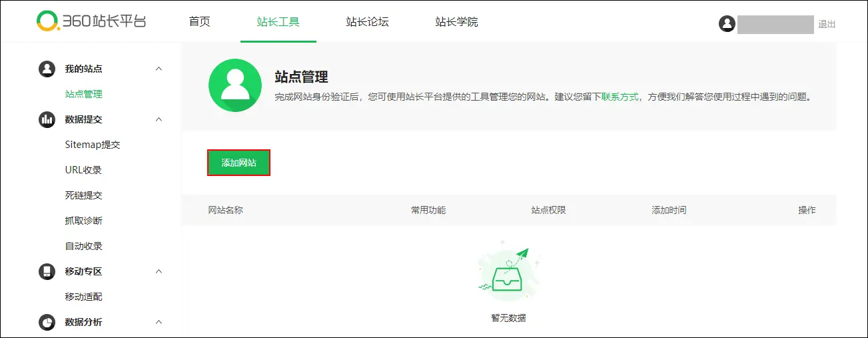Click the 移动专区 phone icon
The width and height of the screenshot is (868, 338).
(47, 271)
